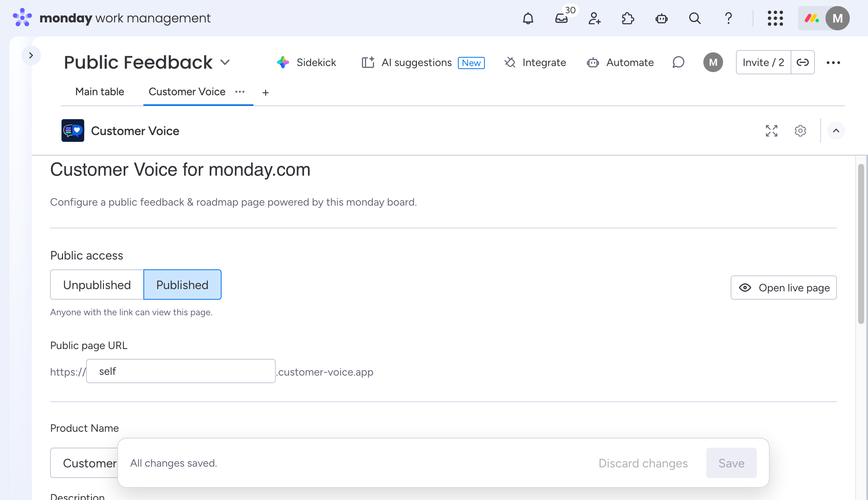Add a new board view

(x=266, y=93)
